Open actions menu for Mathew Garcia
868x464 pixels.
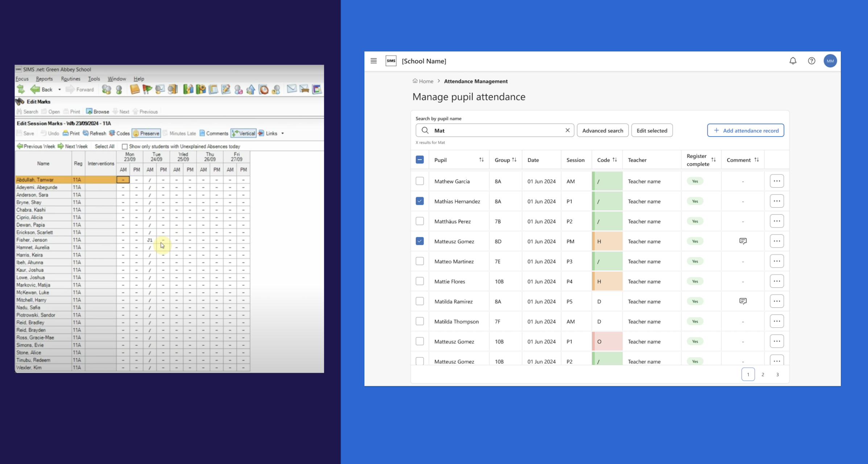(x=777, y=181)
